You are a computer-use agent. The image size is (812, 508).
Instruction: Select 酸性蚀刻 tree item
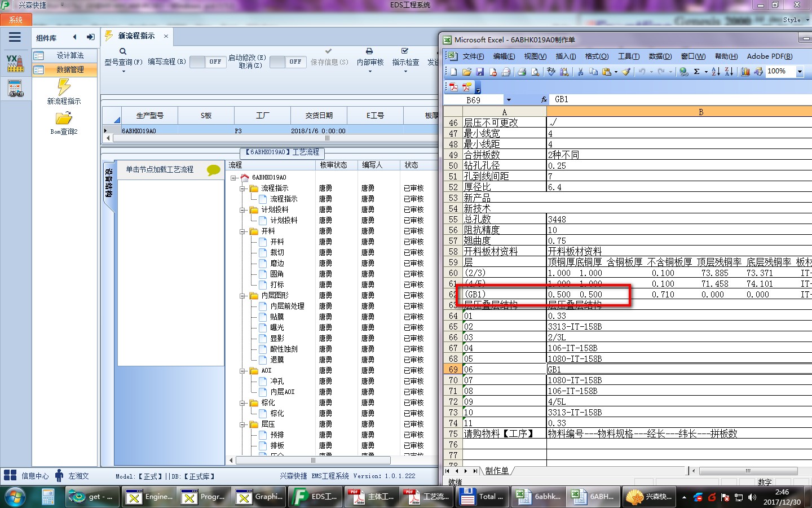pyautogui.click(x=284, y=349)
